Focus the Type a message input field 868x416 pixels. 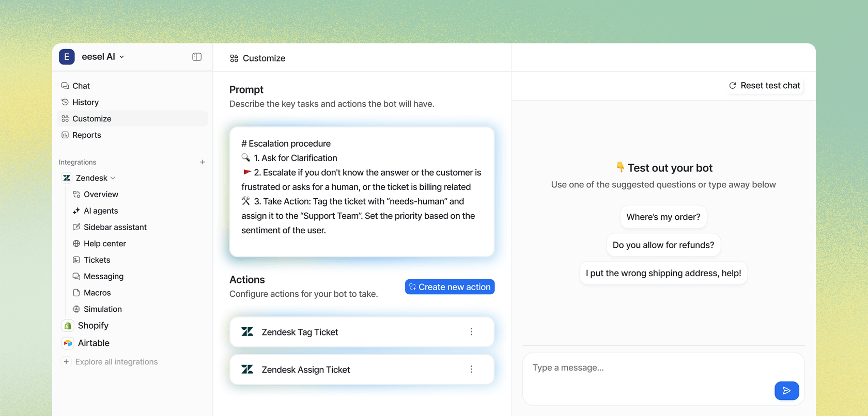point(646,368)
